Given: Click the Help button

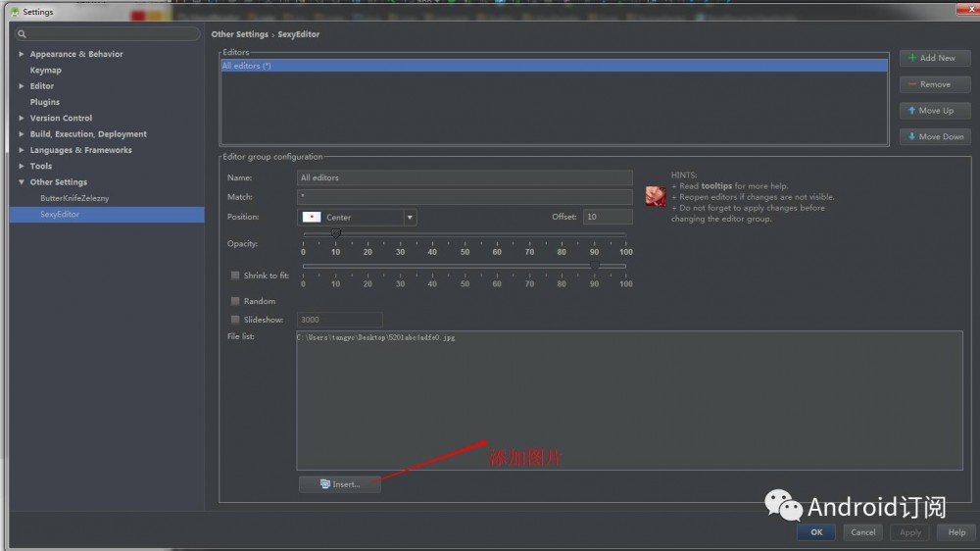Looking at the screenshot, I should pos(956,532).
